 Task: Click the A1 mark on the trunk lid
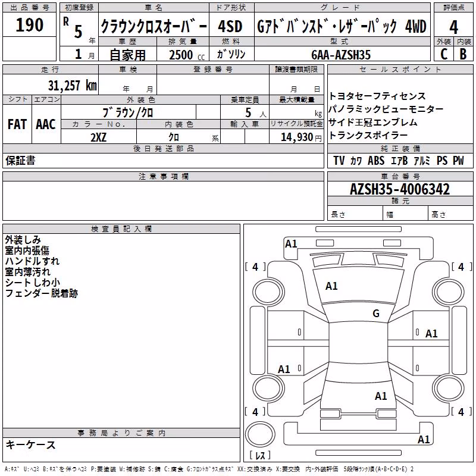[x=381, y=396]
